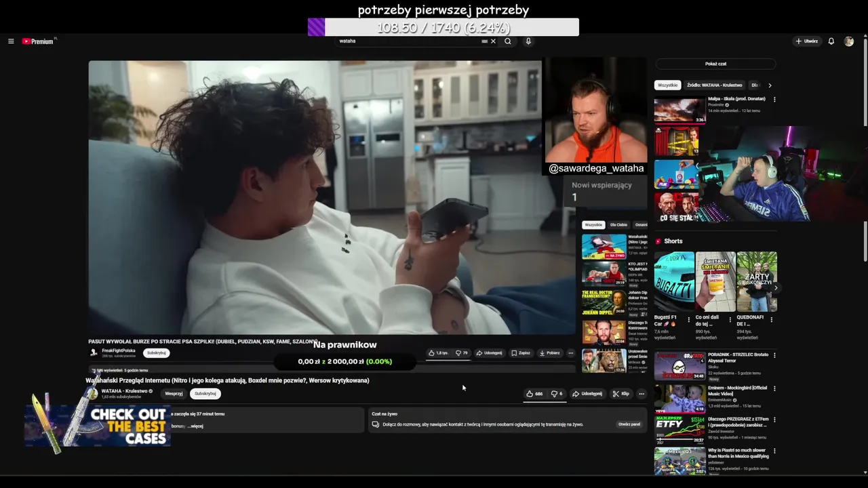Click the Wesprzyj button for WATAHA
The width and height of the screenshot is (868, 488).
(x=174, y=394)
